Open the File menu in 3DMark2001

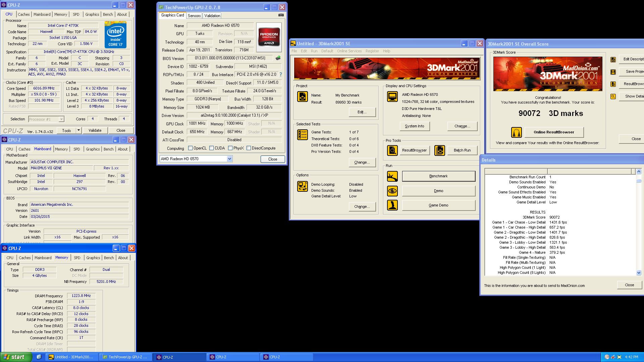tap(294, 51)
